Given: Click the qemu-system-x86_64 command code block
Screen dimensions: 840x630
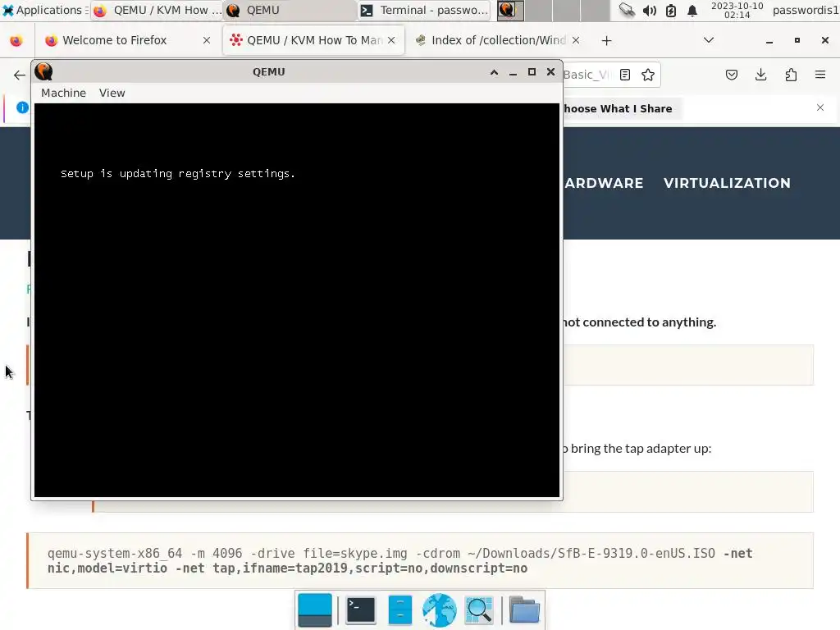Looking at the screenshot, I should click(x=420, y=561).
